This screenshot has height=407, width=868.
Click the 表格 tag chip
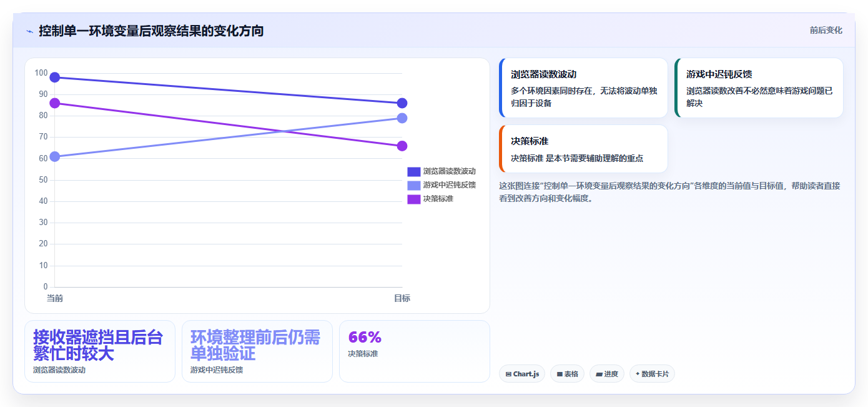coord(567,374)
